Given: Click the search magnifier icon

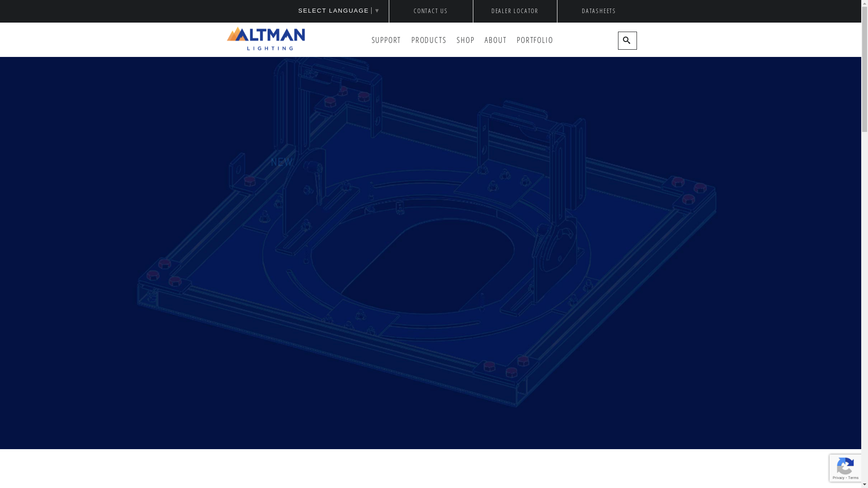Looking at the screenshot, I should pos(627,41).
